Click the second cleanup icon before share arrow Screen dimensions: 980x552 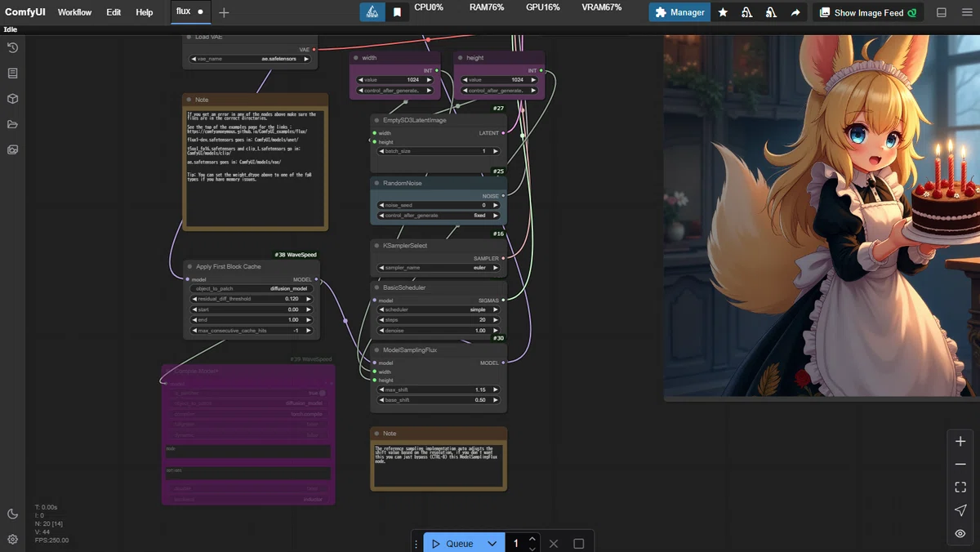[771, 12]
